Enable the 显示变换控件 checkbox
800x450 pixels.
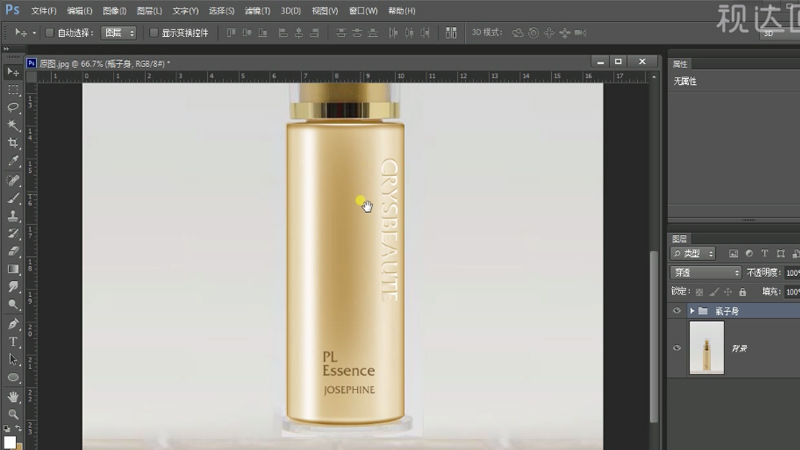point(154,33)
